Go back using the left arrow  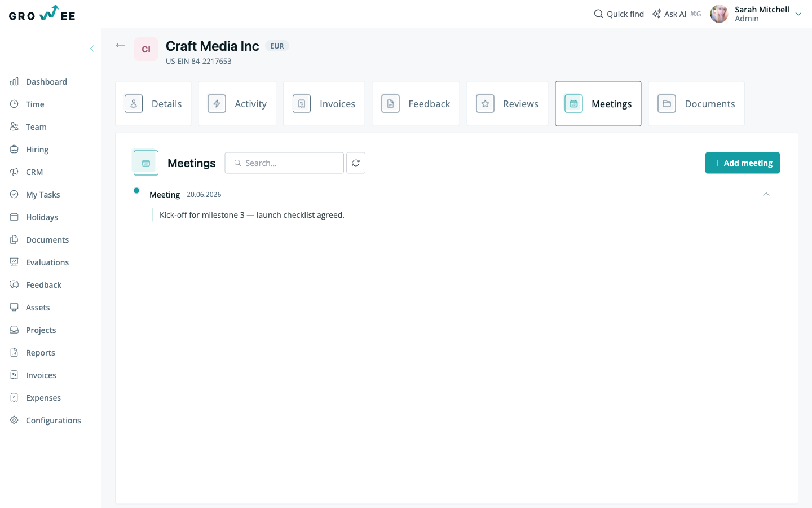coord(120,45)
